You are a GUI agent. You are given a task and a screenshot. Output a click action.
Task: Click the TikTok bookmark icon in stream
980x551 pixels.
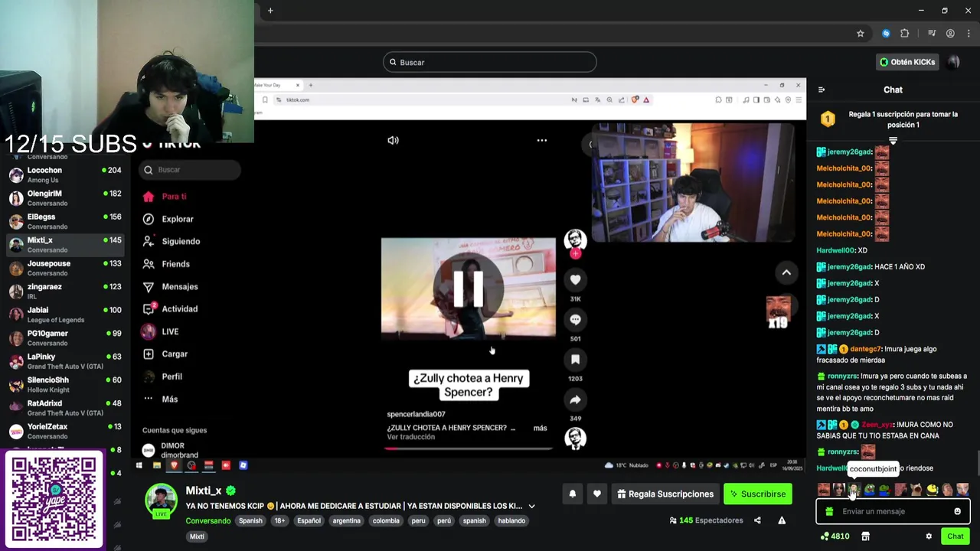575,360
